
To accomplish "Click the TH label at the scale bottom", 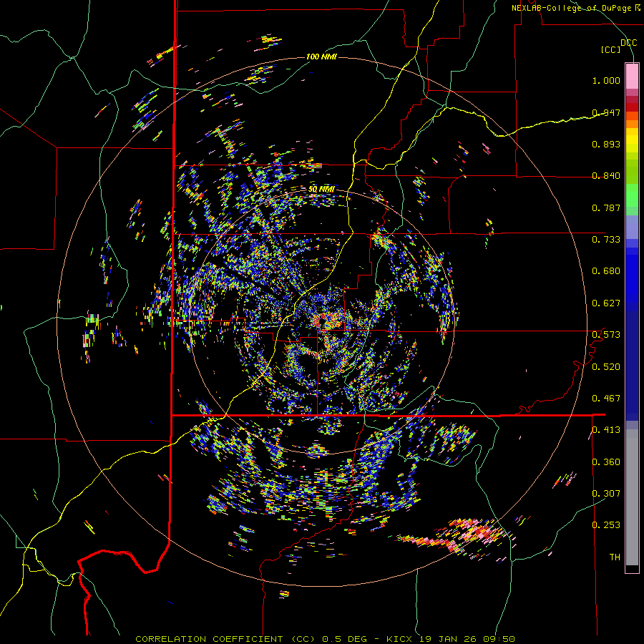I will 615,557.
